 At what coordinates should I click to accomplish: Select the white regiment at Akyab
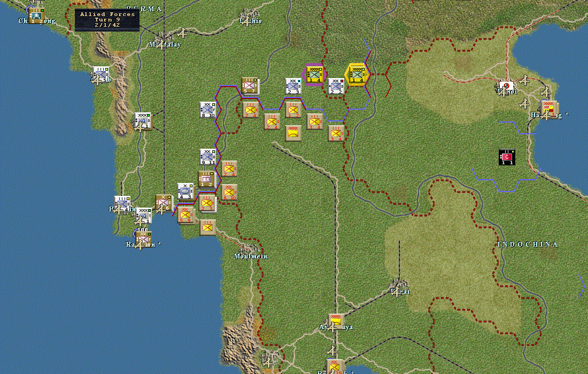click(x=100, y=74)
